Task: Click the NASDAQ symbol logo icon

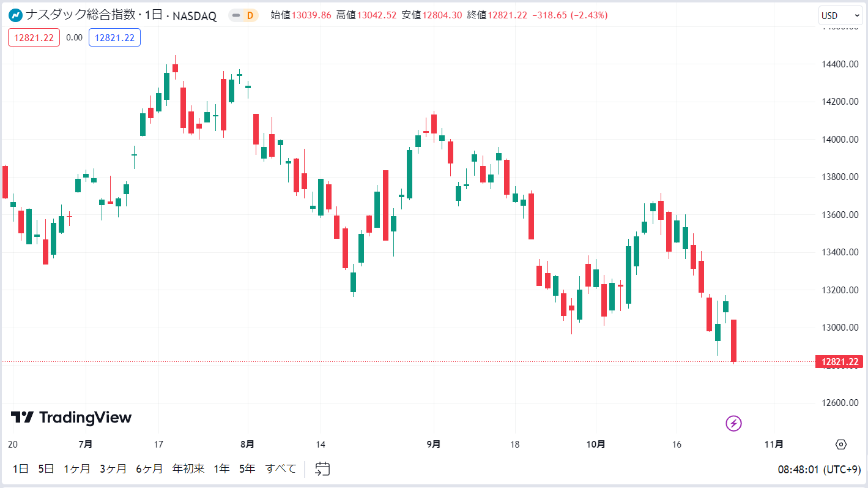Action: pyautogui.click(x=16, y=15)
